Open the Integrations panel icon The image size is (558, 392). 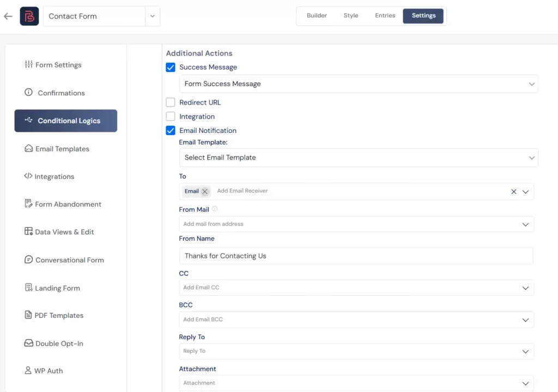click(28, 176)
